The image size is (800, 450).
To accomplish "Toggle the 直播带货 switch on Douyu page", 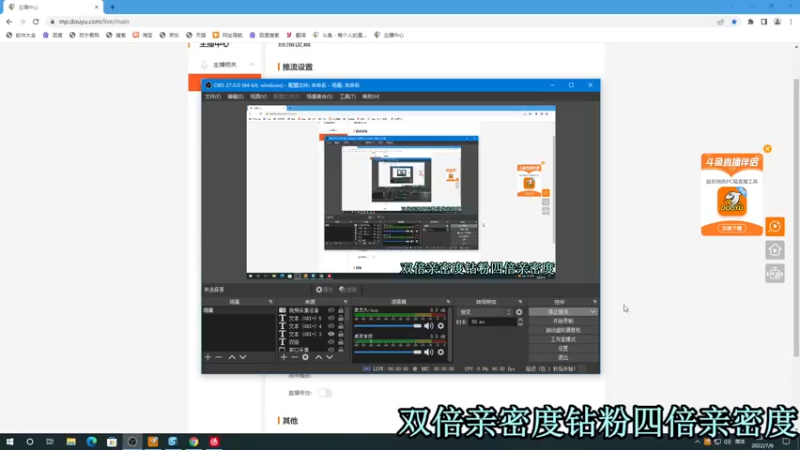I will tap(324, 393).
